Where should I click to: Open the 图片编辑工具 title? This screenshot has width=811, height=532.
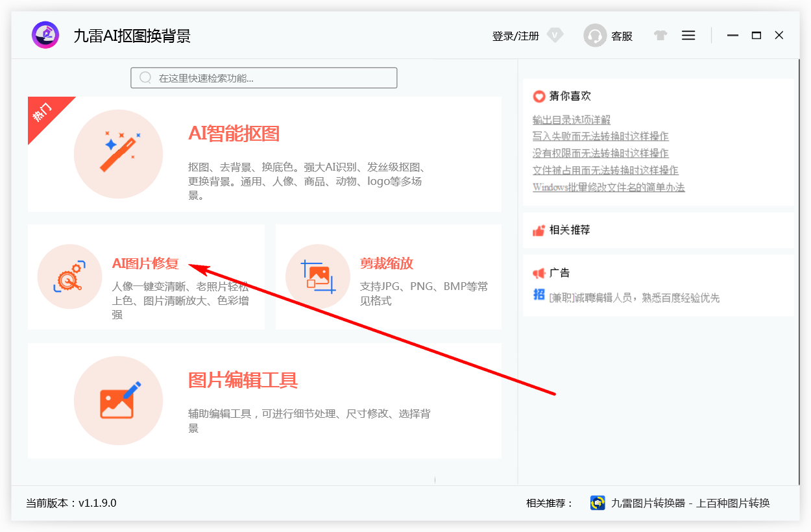pyautogui.click(x=243, y=380)
